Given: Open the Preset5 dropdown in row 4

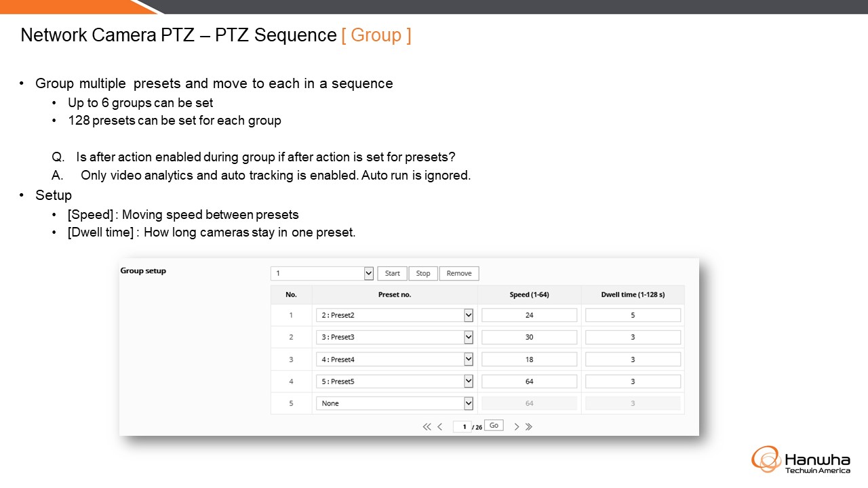Looking at the screenshot, I should tap(395, 382).
